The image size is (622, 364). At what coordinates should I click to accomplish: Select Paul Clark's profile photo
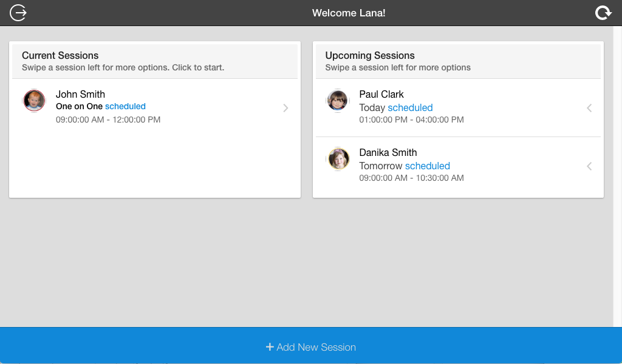(x=338, y=101)
